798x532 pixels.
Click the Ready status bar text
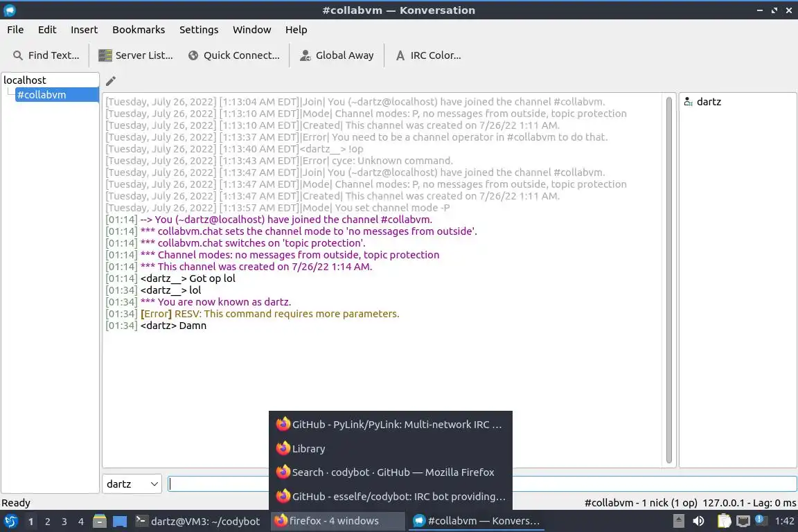(16, 503)
